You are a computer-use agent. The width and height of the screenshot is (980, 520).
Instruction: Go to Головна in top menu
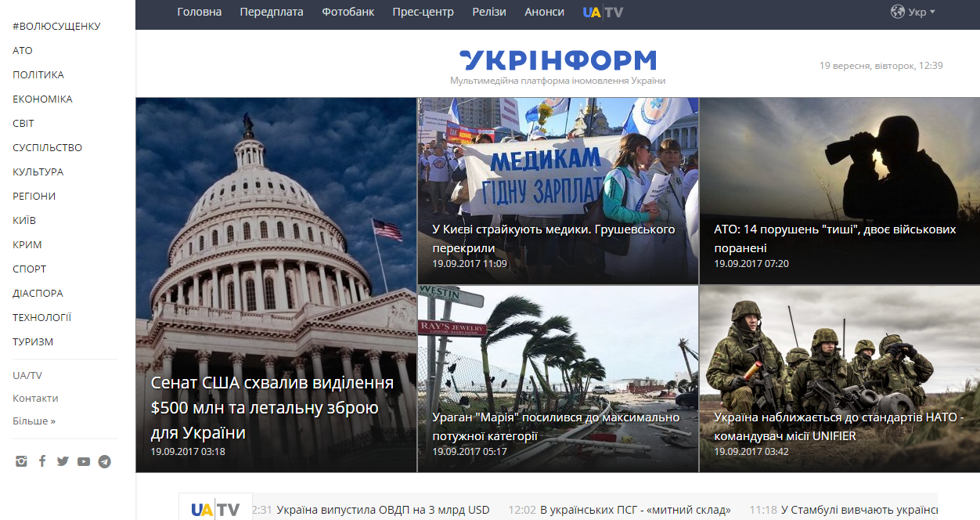pyautogui.click(x=200, y=12)
